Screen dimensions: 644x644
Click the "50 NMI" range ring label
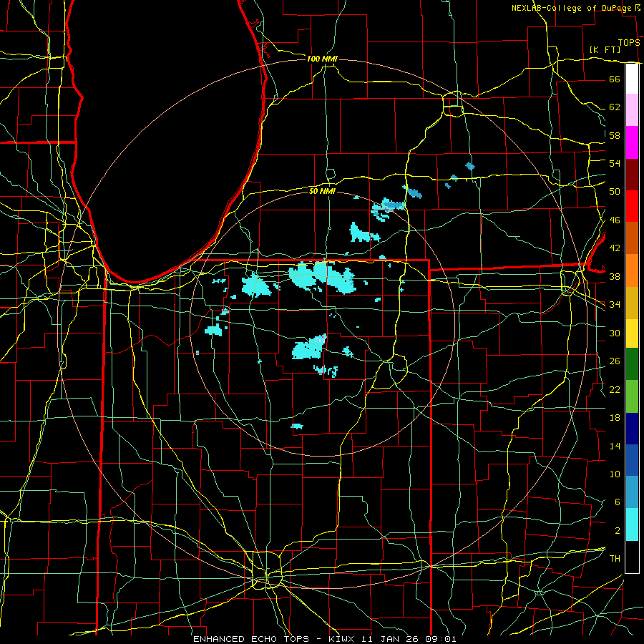[x=322, y=191]
